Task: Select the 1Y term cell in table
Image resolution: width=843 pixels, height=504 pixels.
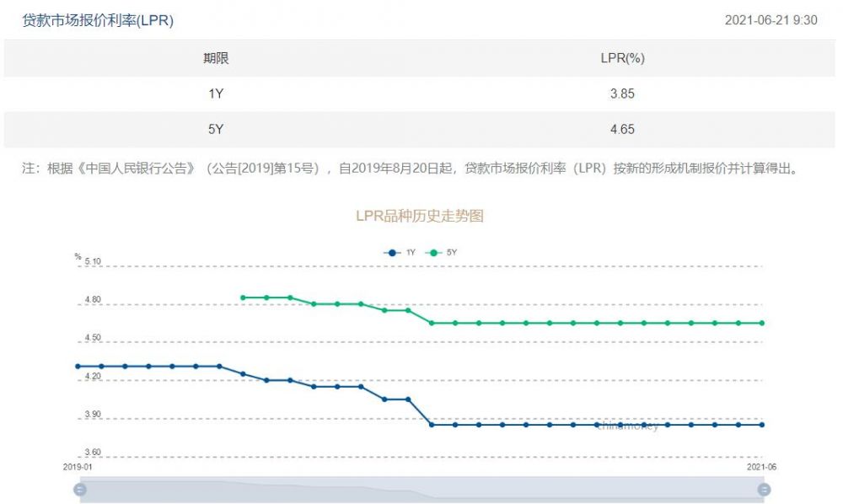Action: (216, 94)
